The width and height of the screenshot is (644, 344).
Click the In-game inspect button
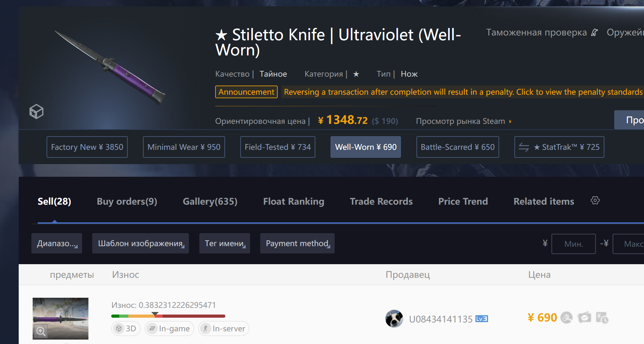tap(170, 328)
